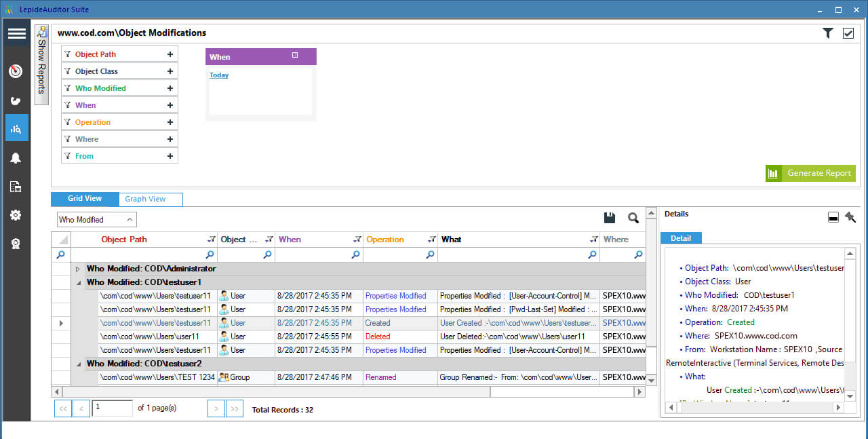Open search using the magnifier icon

[633, 217]
